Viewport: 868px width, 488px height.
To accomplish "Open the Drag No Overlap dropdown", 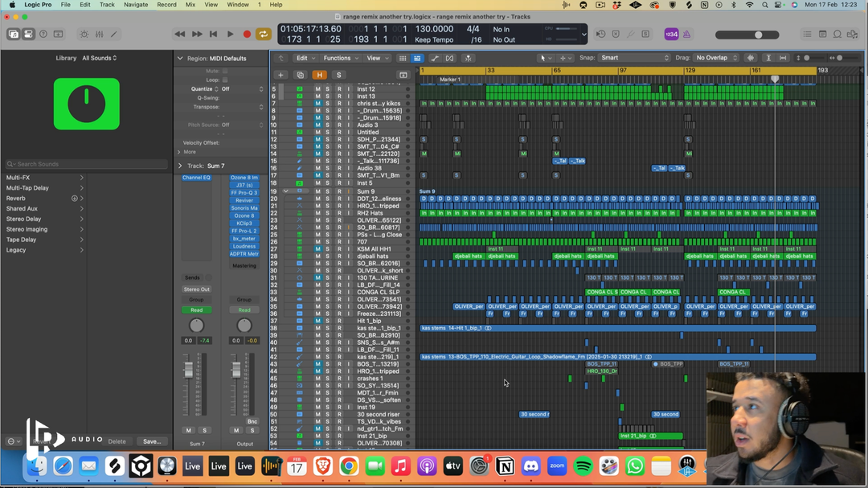I will (x=715, y=58).
